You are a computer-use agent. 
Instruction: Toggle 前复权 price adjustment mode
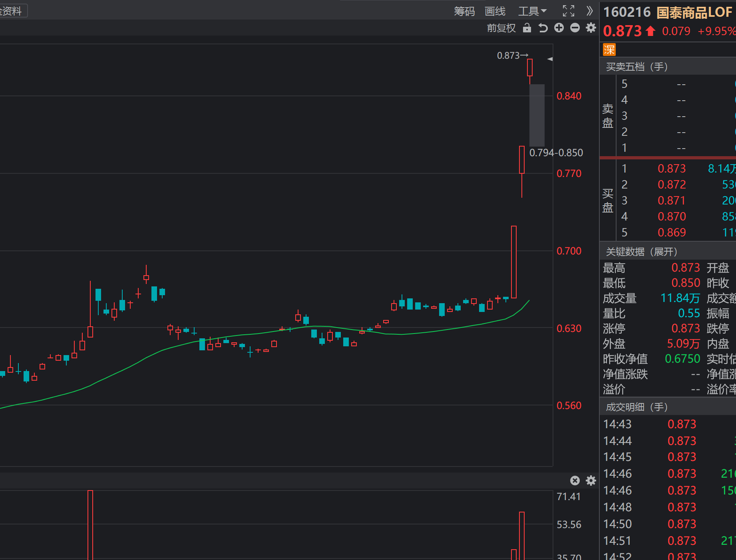click(x=501, y=28)
